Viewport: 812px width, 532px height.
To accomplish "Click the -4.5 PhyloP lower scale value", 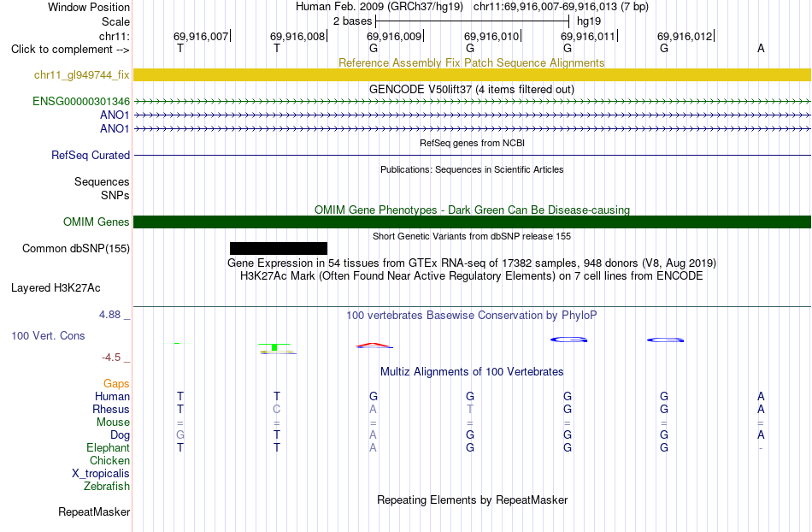I will tap(111, 357).
